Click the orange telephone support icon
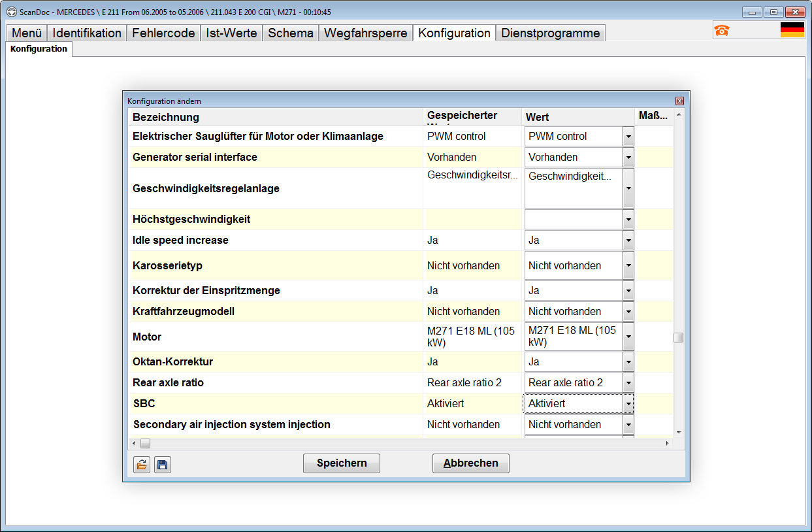Screen dimensions: 812x532 (x=721, y=30)
